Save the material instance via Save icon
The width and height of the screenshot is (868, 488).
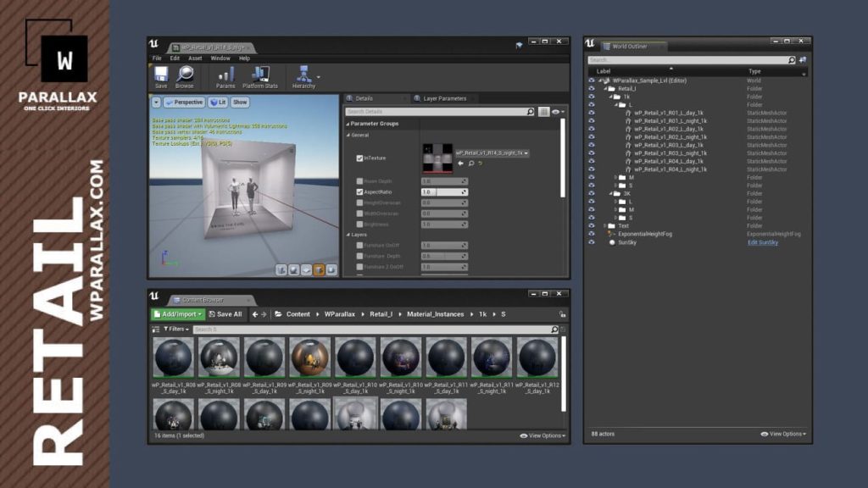[x=161, y=77]
